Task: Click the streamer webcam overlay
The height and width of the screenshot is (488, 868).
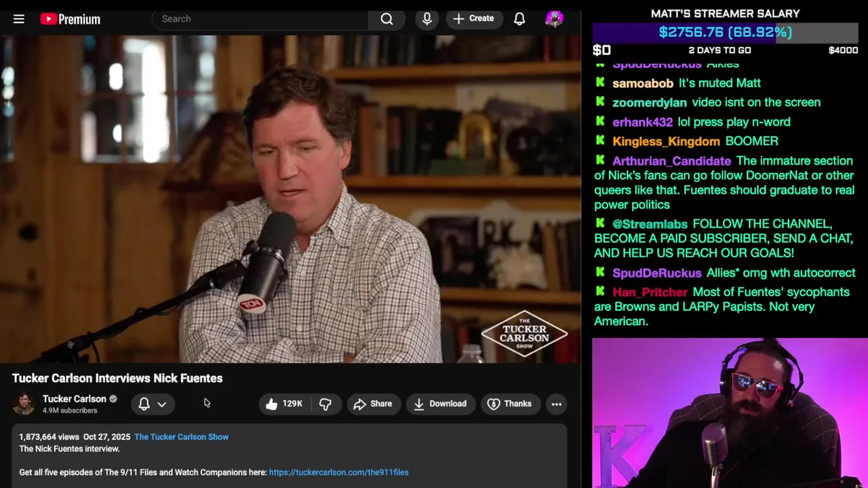Action: point(730,413)
